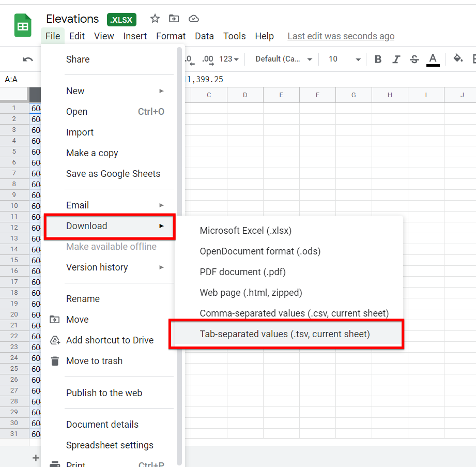
Task: Click the Drive shortcut icon in File menu
Action: [x=55, y=340]
